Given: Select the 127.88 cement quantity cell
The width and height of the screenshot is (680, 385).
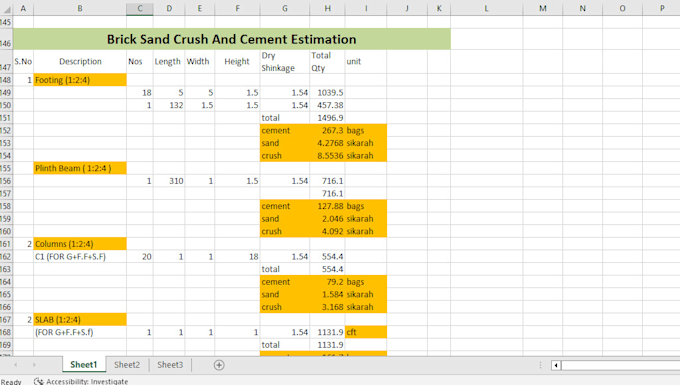Looking at the screenshot, I should click(x=327, y=206).
